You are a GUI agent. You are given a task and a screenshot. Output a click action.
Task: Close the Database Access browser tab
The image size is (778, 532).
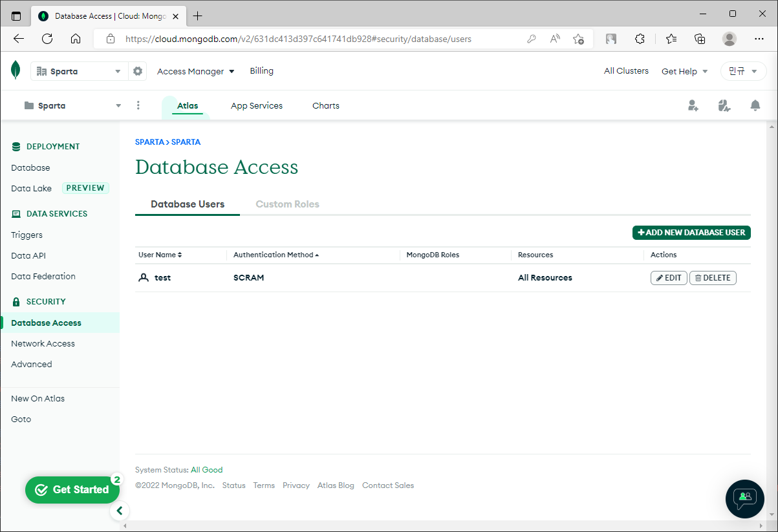pyautogui.click(x=176, y=16)
